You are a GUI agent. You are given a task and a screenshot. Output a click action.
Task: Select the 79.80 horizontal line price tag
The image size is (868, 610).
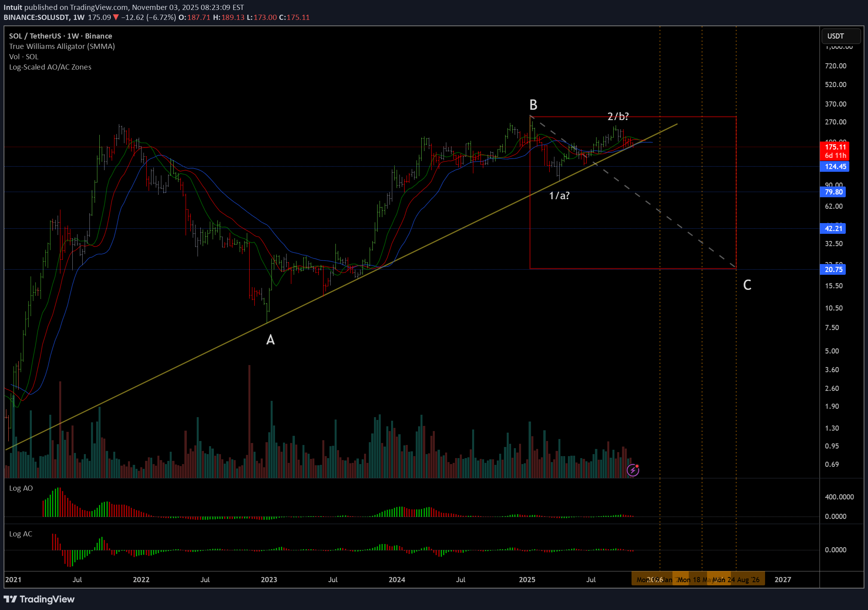pyautogui.click(x=833, y=192)
